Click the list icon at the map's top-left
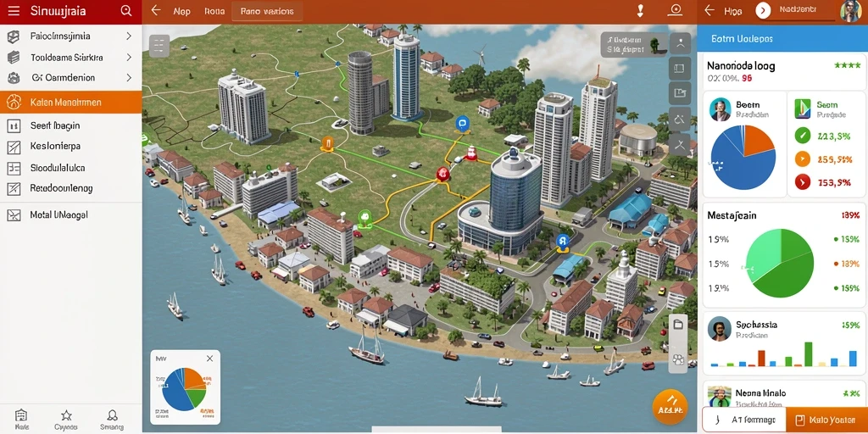Image resolution: width=868 pixels, height=434 pixels. [159, 46]
